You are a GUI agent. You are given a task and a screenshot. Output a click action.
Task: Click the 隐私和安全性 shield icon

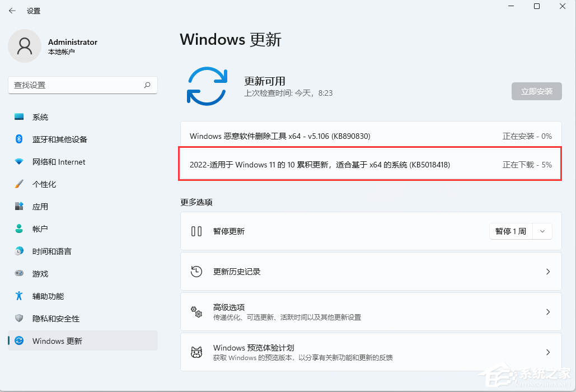point(16,318)
